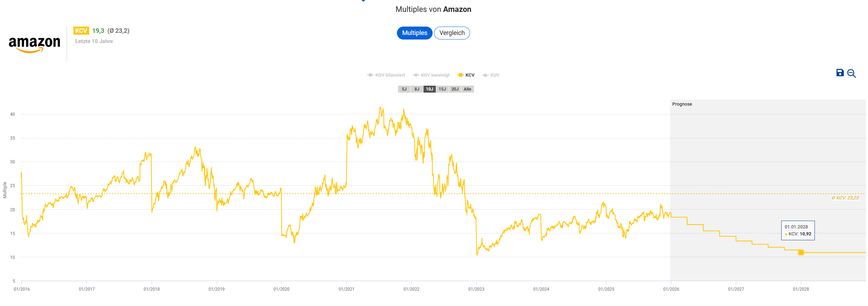Toggle the KGV bilanziert legend series

pos(386,75)
